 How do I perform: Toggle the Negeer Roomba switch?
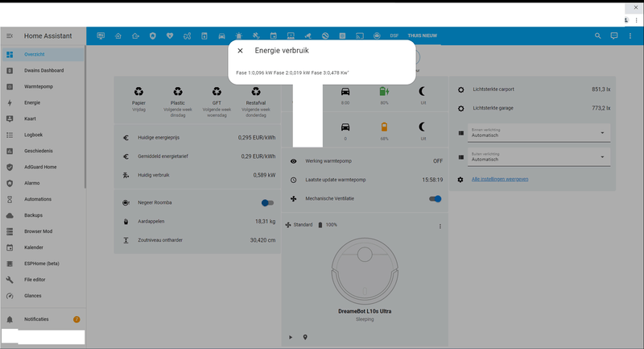[x=267, y=202]
